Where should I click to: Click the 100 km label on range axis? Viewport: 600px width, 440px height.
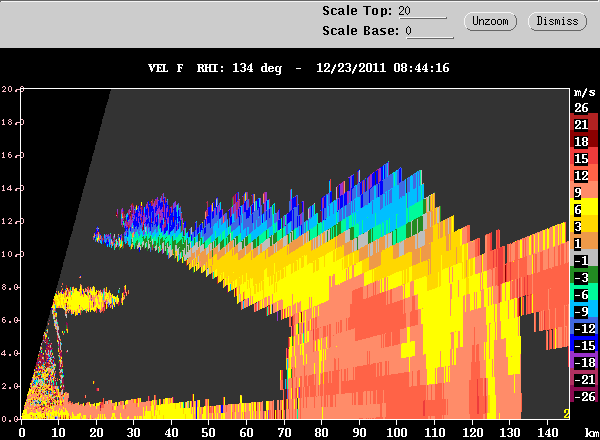coord(396,433)
